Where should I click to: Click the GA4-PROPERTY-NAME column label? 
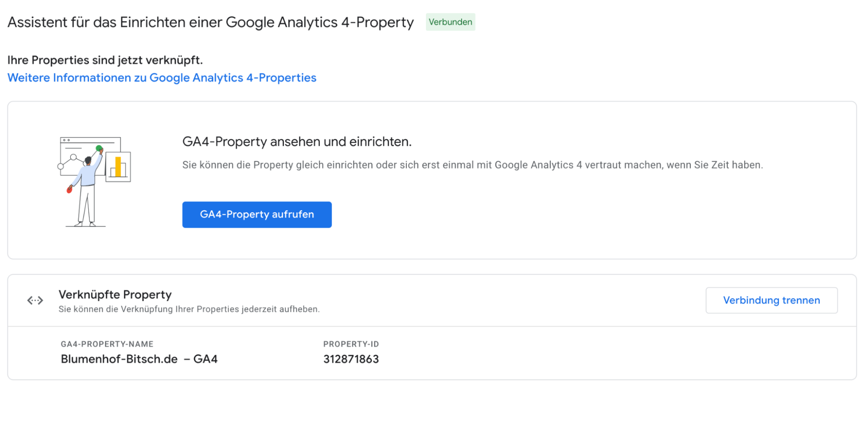pos(107,344)
